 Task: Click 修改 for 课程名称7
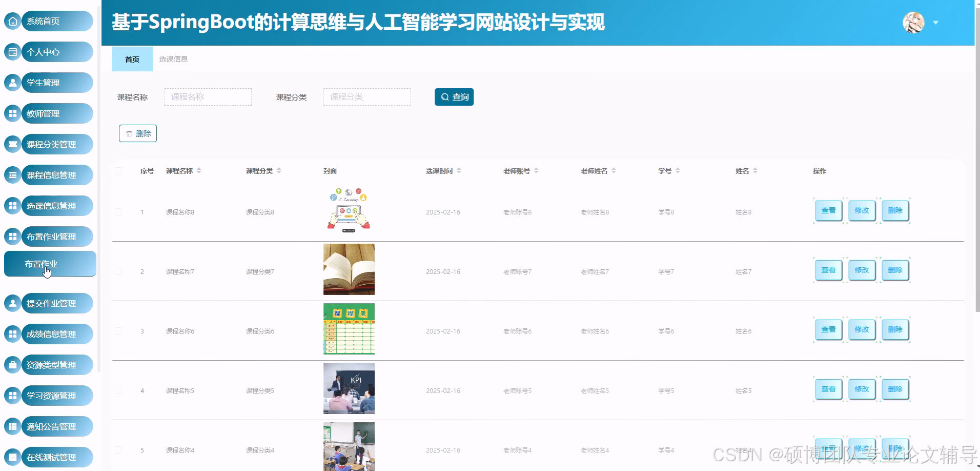click(862, 270)
